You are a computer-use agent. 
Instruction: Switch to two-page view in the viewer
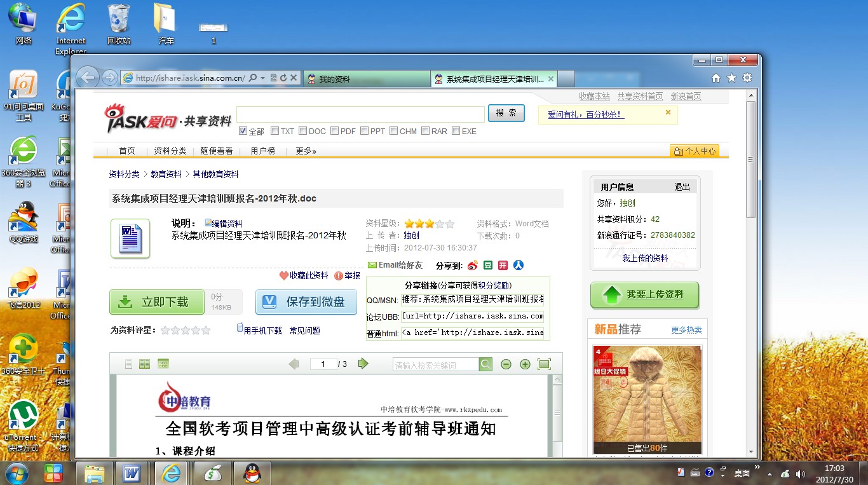coord(144,364)
